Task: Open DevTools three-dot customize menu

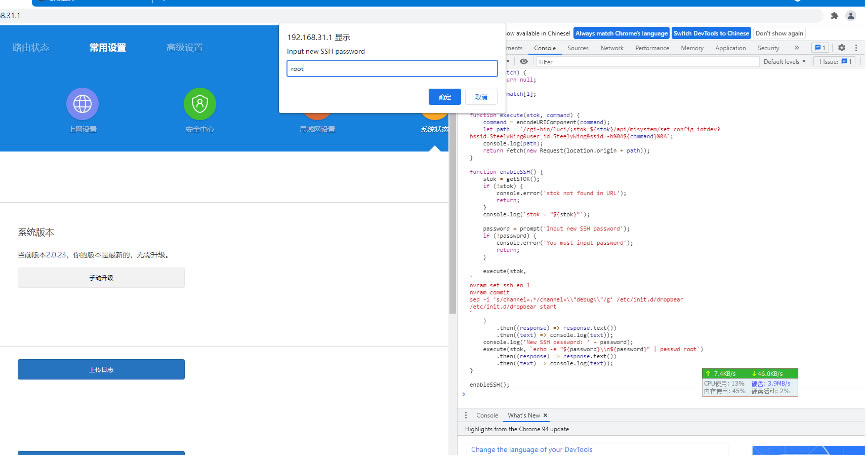Action: click(x=855, y=47)
